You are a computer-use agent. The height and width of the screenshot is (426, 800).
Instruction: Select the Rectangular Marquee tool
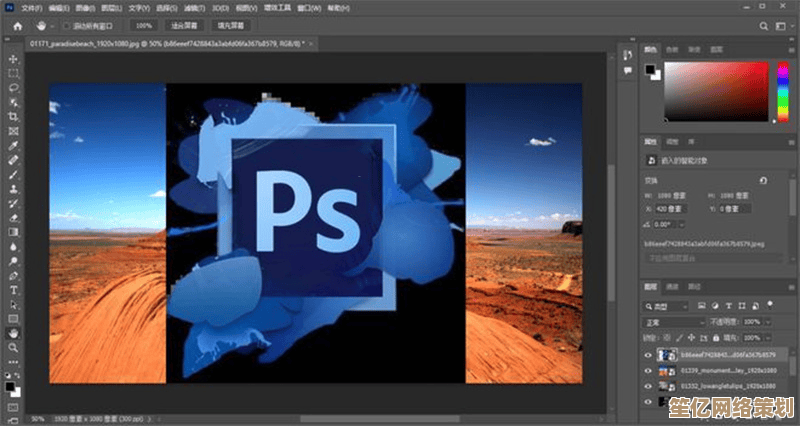[x=13, y=73]
